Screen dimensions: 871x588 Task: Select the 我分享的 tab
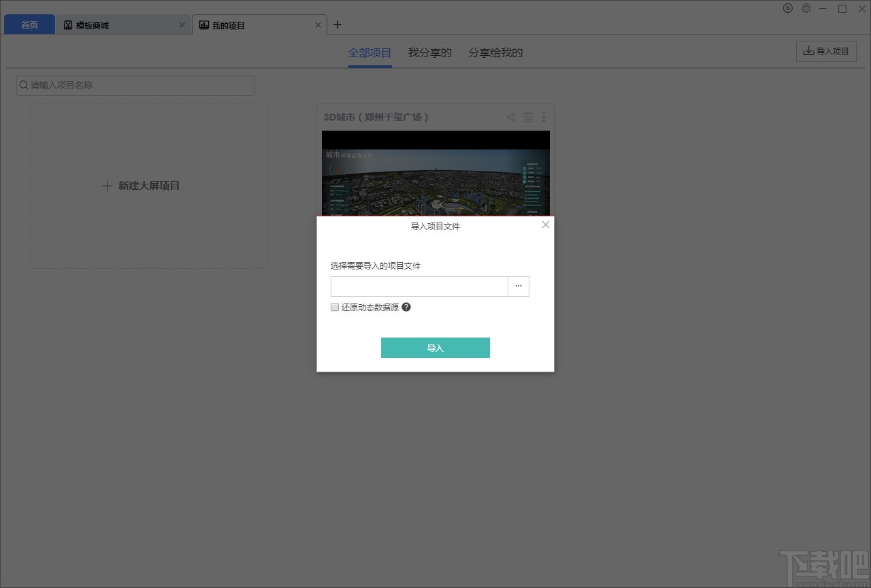pos(429,52)
